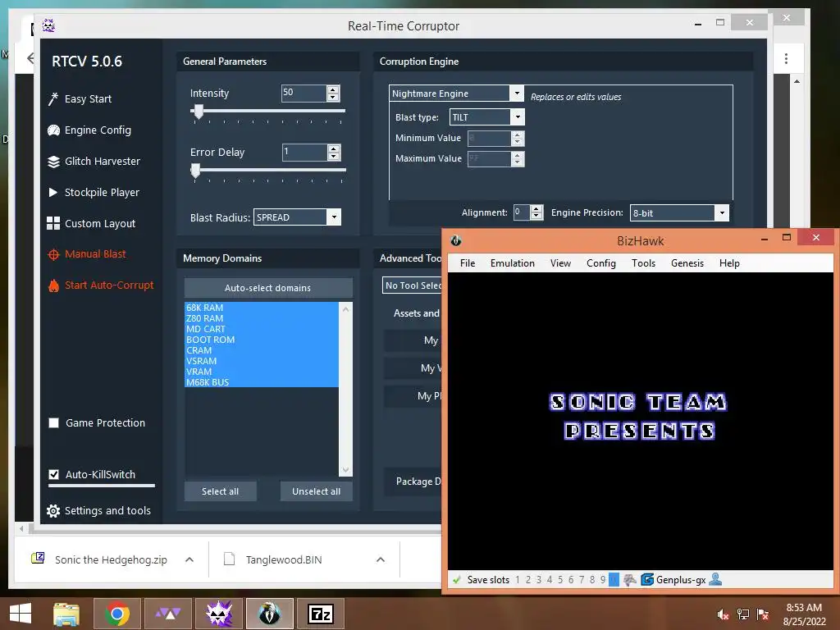The image size is (840, 630).
Task: Enable Game Protection checkbox
Action: coord(53,423)
